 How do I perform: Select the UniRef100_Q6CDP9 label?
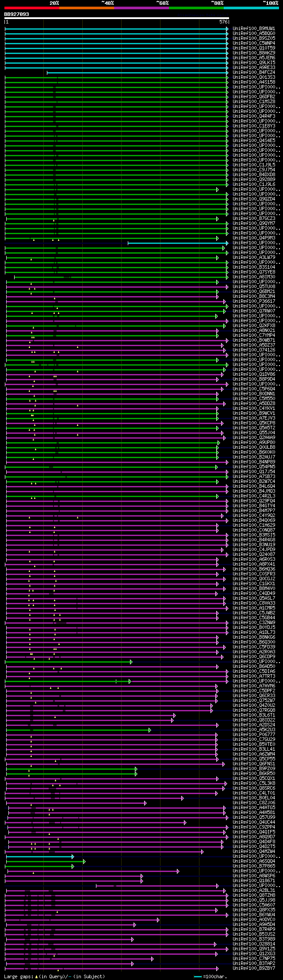tap(254, 656)
